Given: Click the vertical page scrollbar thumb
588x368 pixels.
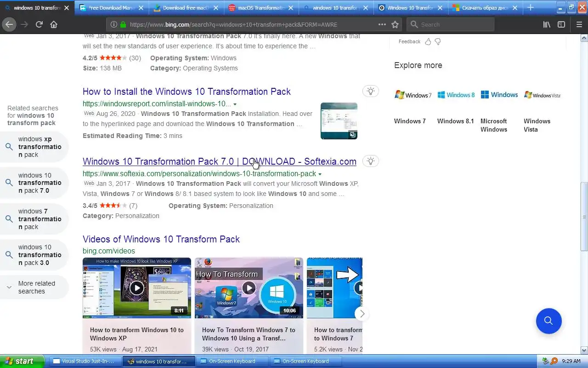Looking at the screenshot, I should 584,216.
